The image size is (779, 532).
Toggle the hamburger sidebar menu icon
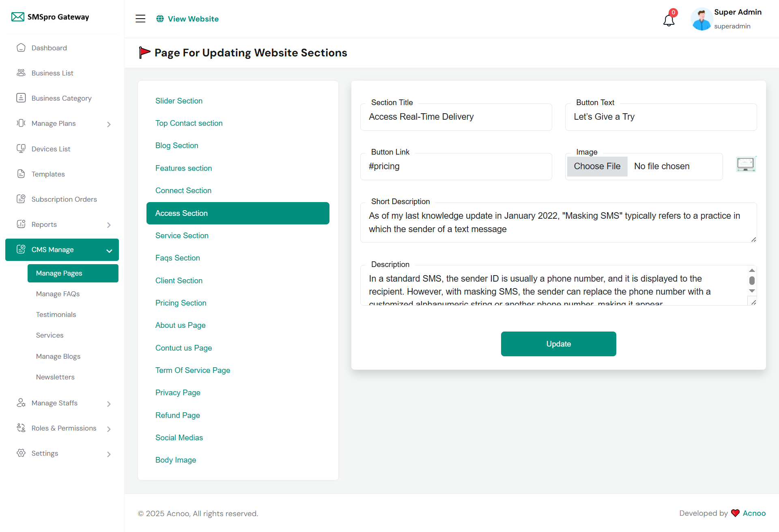point(140,19)
